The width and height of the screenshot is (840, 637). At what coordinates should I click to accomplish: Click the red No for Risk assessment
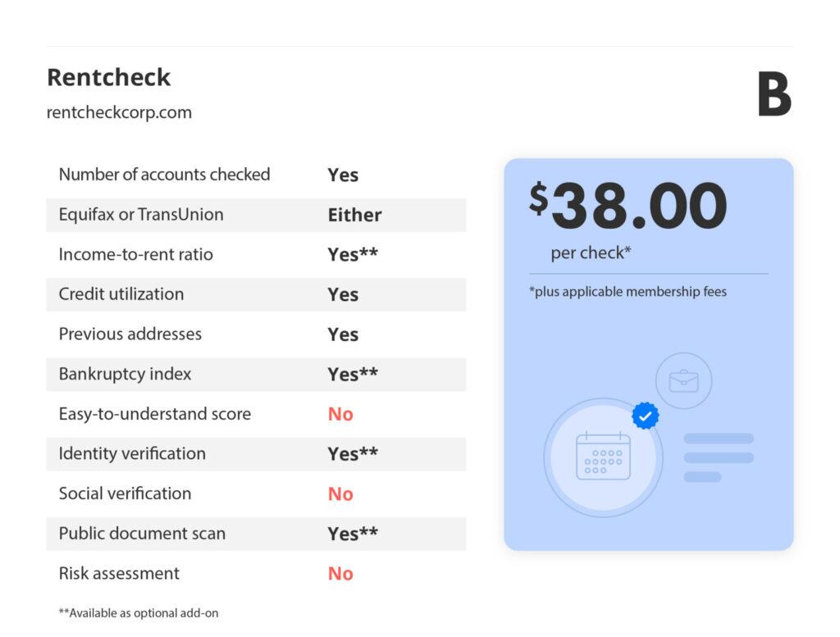tap(340, 573)
